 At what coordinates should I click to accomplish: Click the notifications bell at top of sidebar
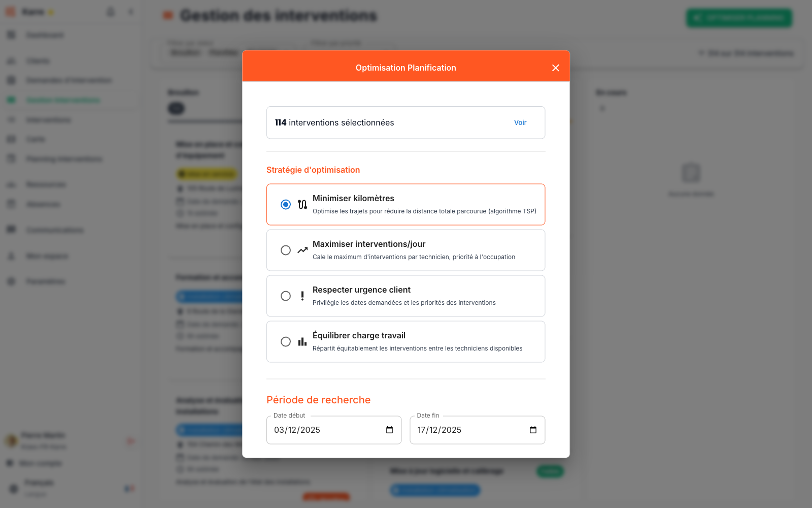point(111,11)
